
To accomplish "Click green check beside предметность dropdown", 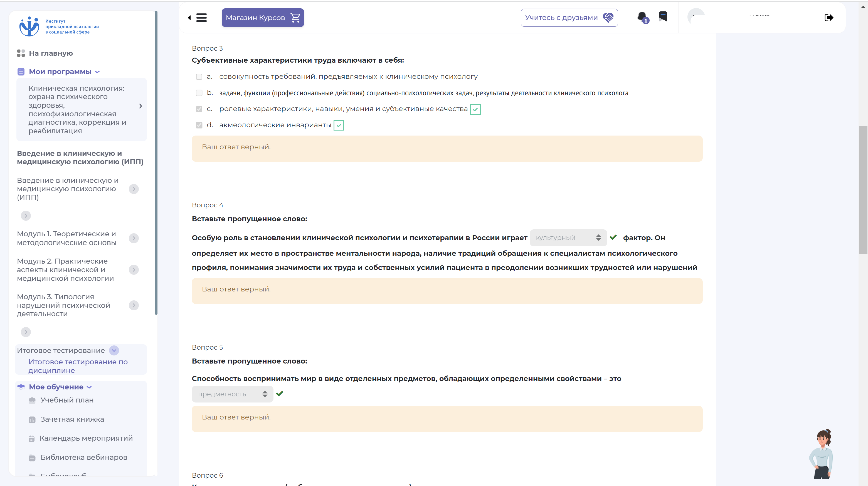I will (280, 393).
